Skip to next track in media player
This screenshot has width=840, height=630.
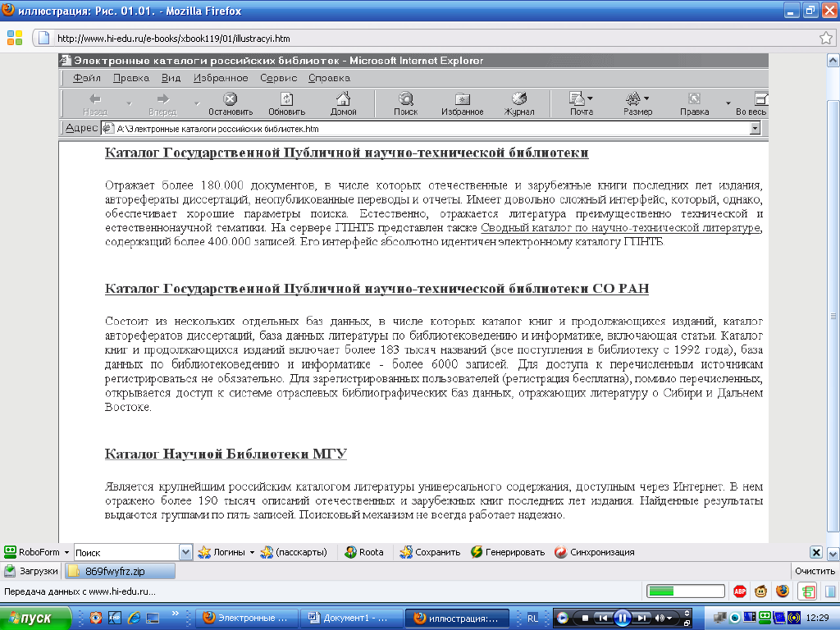coord(642,618)
